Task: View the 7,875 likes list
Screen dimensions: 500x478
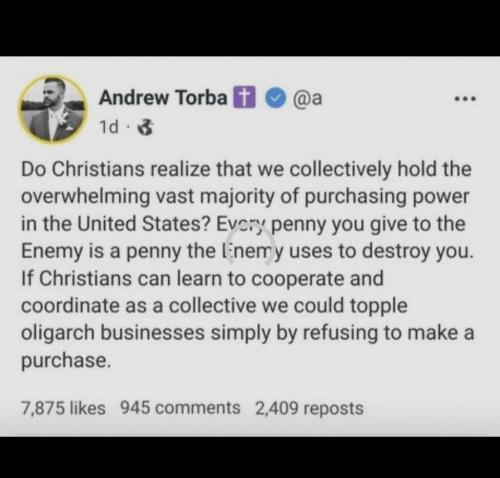Action: 63,408
